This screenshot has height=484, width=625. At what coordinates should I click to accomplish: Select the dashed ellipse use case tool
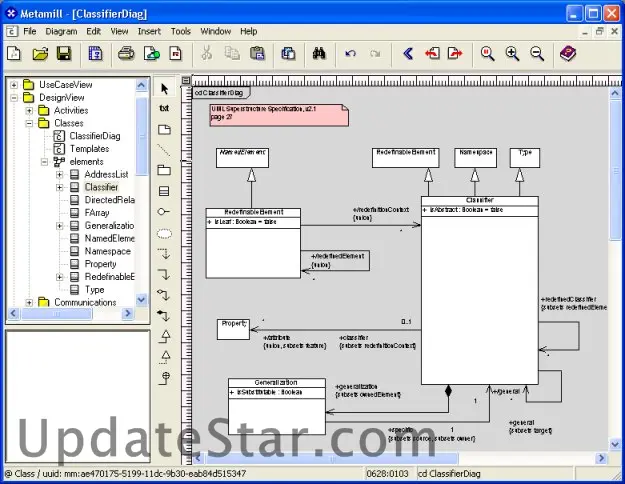click(x=165, y=233)
